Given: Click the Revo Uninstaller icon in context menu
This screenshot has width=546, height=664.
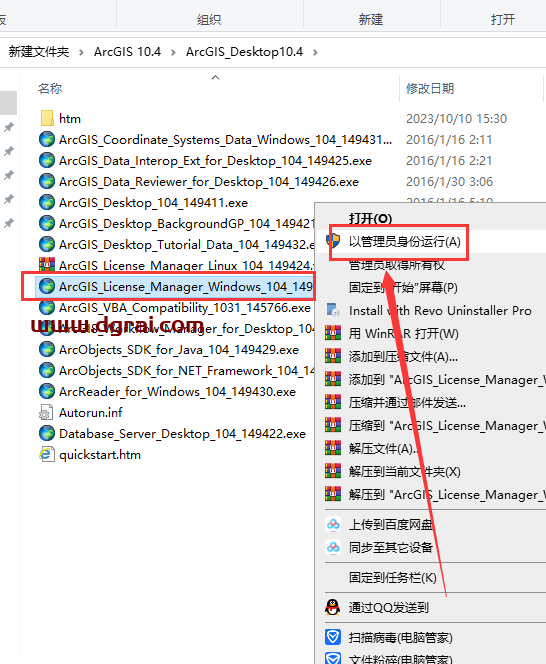Looking at the screenshot, I should pyautogui.click(x=333, y=310).
